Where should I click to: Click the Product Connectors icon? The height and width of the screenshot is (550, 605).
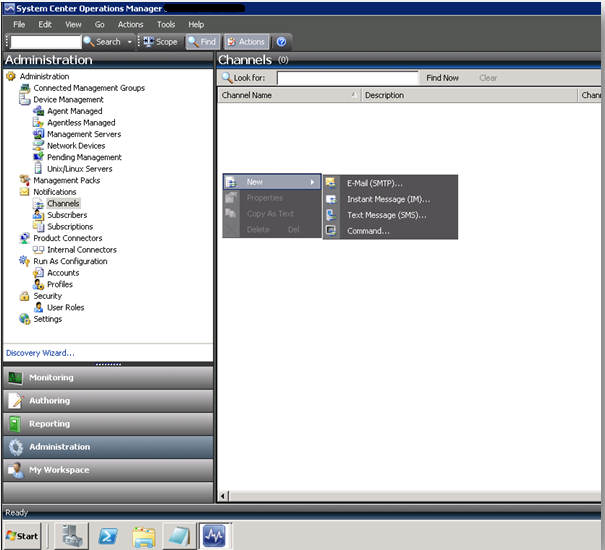click(24, 238)
